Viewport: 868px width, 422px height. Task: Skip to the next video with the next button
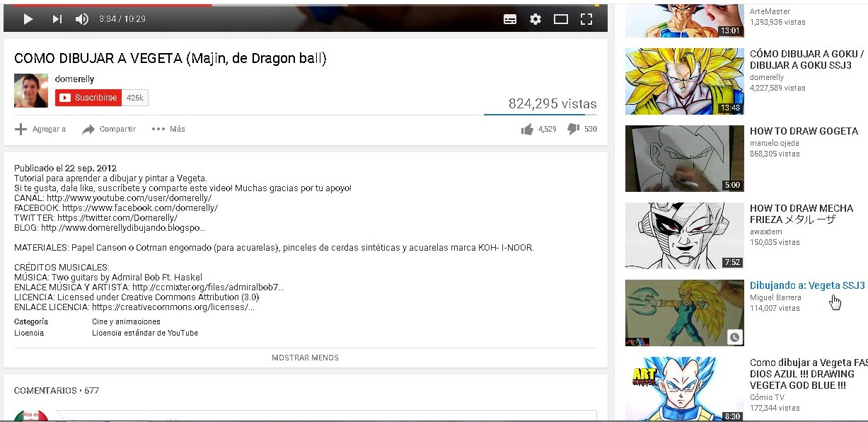(x=57, y=19)
